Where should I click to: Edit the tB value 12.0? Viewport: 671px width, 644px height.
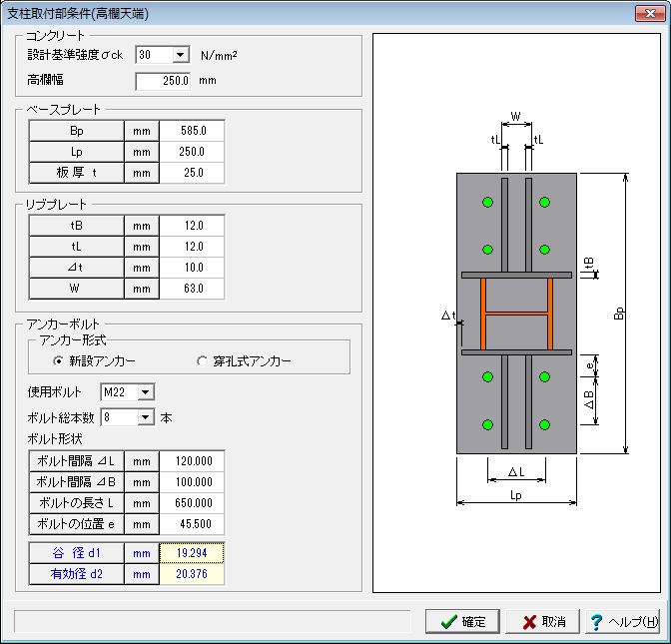tap(192, 226)
